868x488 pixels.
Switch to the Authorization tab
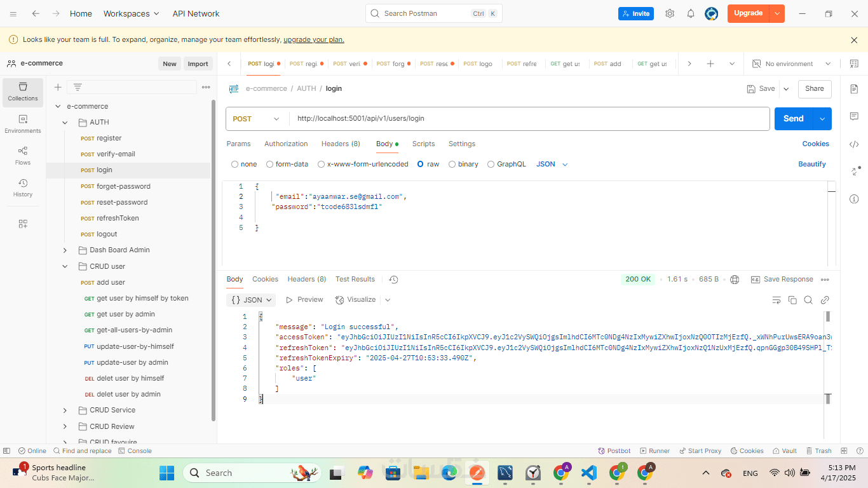[x=286, y=144]
